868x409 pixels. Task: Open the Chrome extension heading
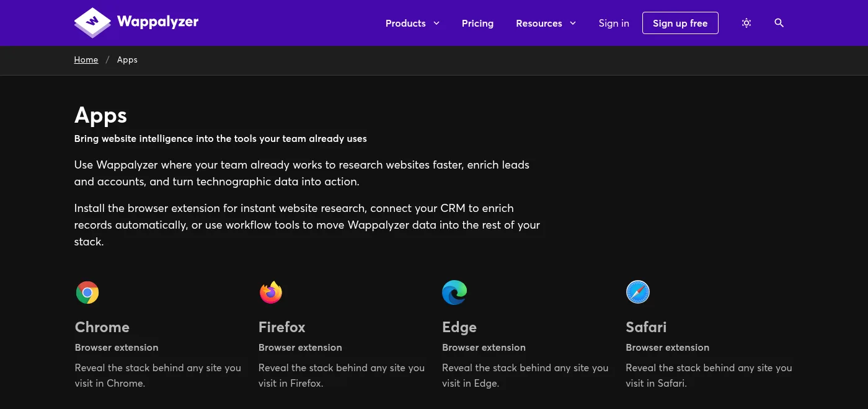point(102,327)
